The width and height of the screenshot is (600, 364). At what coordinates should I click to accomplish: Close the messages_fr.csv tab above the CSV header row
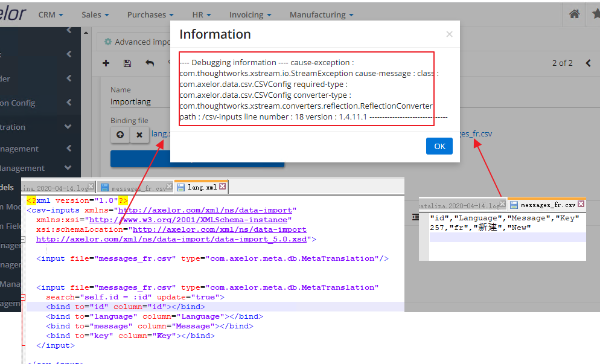click(x=581, y=204)
